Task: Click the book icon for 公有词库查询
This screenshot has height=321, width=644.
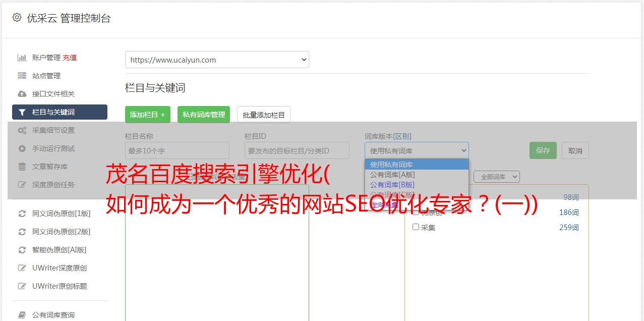Action: tap(22, 315)
